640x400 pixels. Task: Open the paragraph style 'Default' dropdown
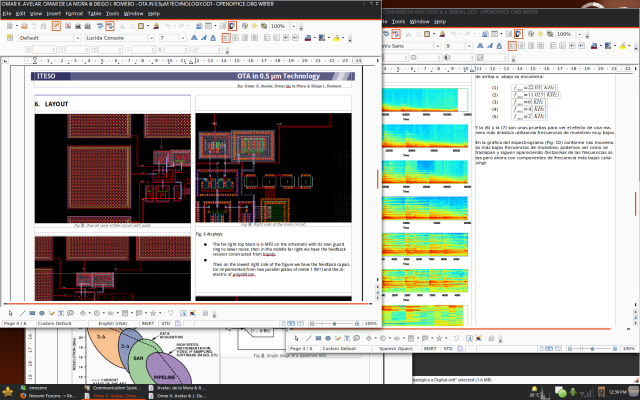(x=78, y=38)
